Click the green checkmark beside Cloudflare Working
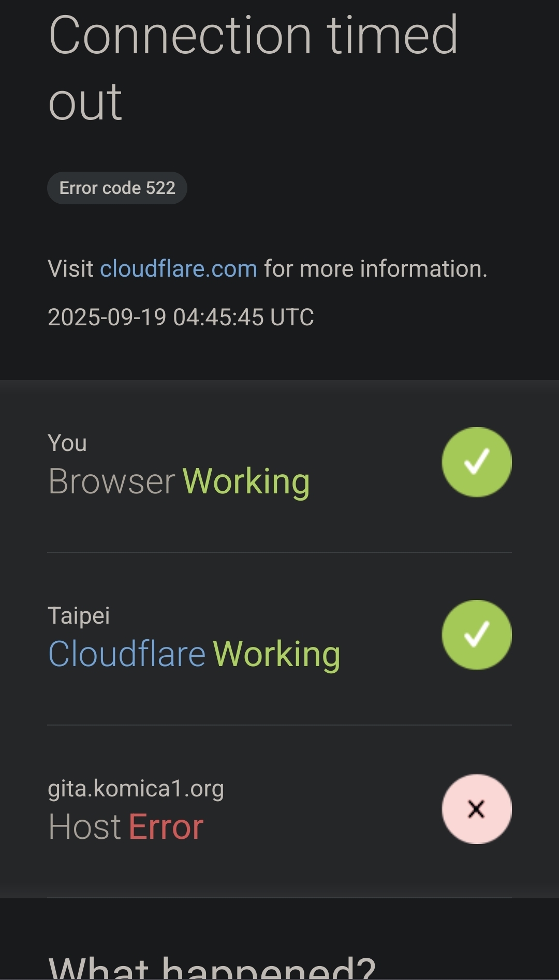 tap(476, 635)
